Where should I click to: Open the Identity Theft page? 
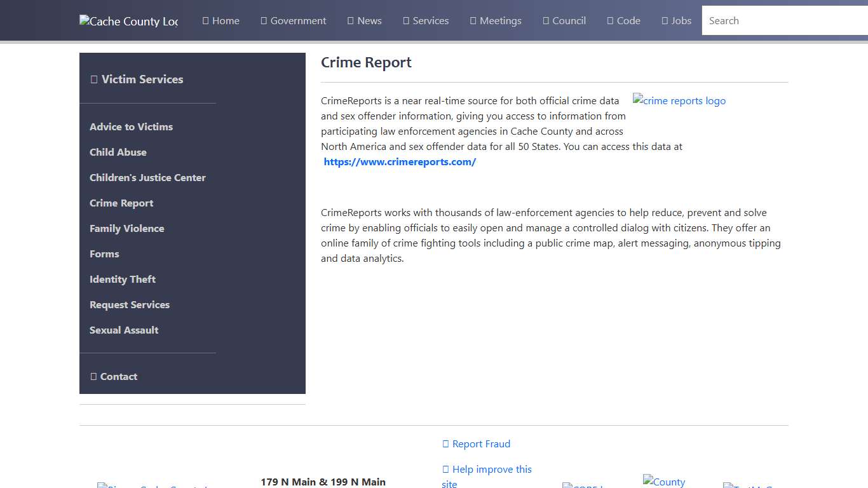(123, 279)
